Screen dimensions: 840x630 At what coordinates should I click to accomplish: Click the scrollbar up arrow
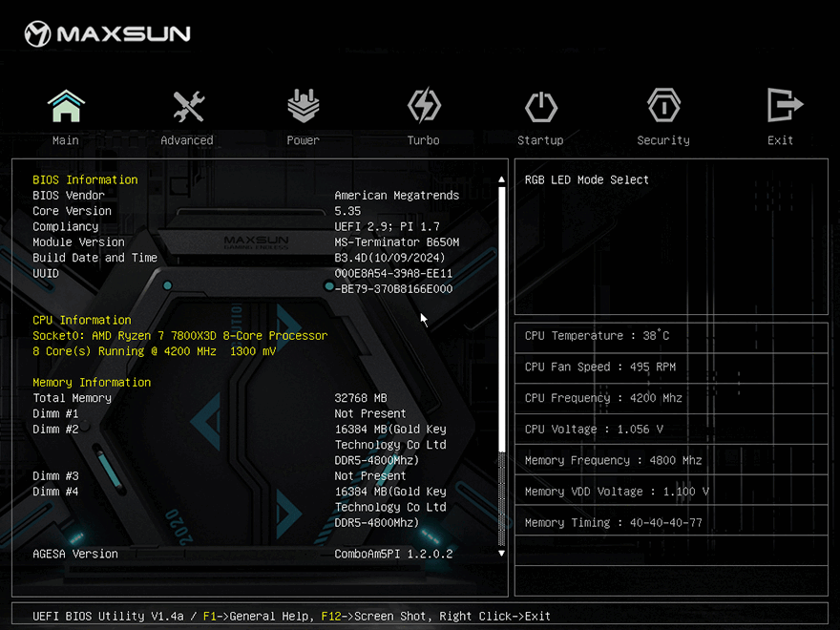coord(501,179)
